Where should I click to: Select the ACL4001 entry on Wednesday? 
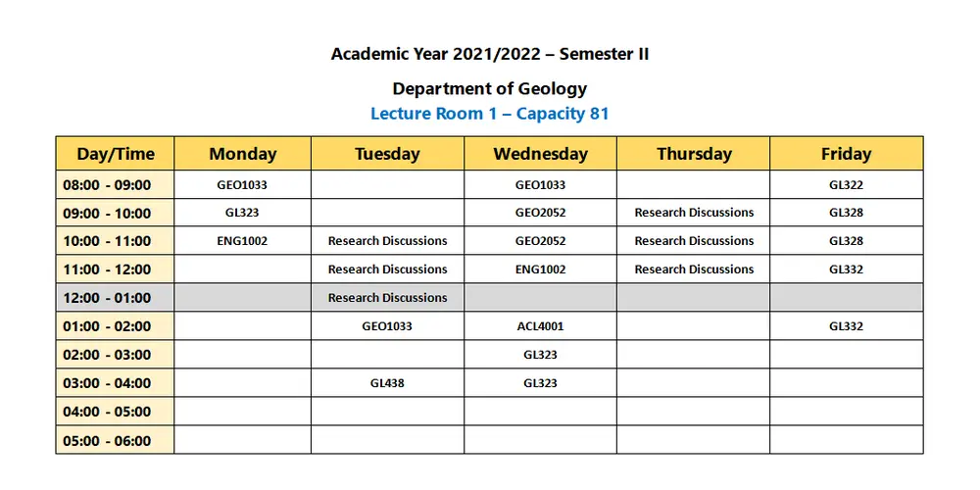540,326
